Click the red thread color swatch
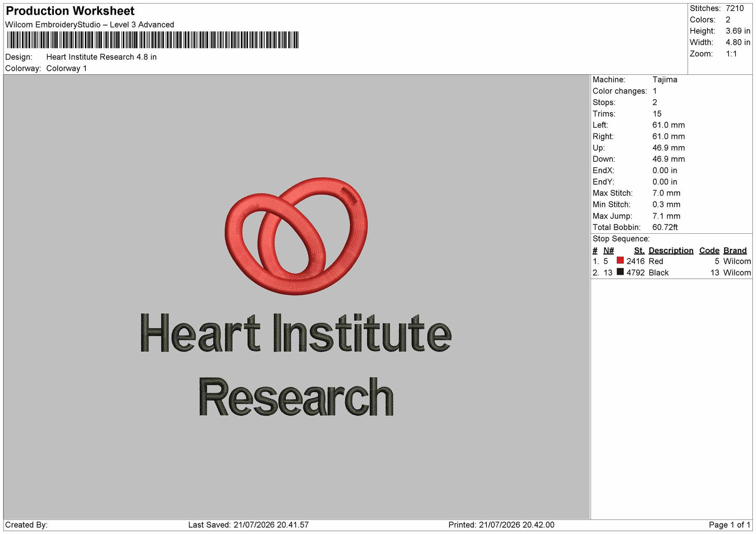Image resolution: width=756 pixels, height=534 pixels. tap(620, 260)
